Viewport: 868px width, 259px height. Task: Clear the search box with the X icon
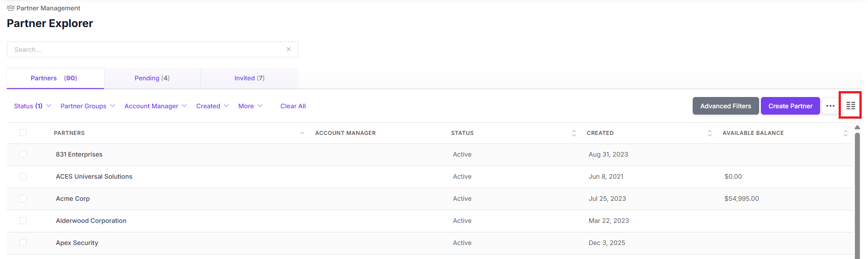click(288, 49)
